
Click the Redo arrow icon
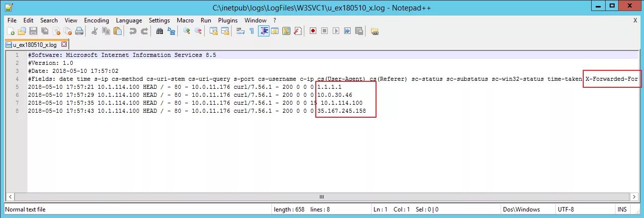coord(144,31)
